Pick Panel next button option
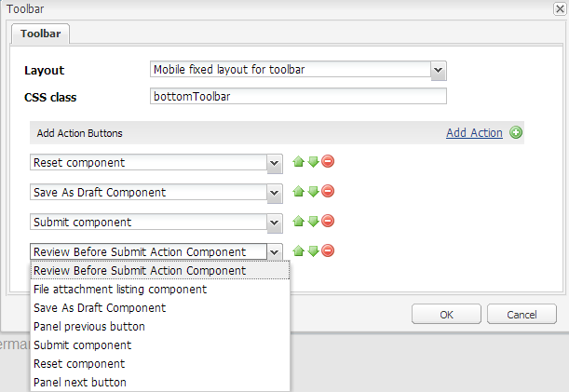The height and width of the screenshot is (392, 569). (80, 383)
